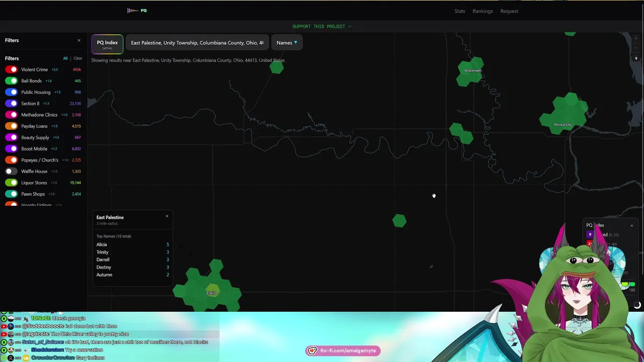The height and width of the screenshot is (362, 644).
Task: Toggle the Boost Mobile filter
Action: [x=11, y=149]
